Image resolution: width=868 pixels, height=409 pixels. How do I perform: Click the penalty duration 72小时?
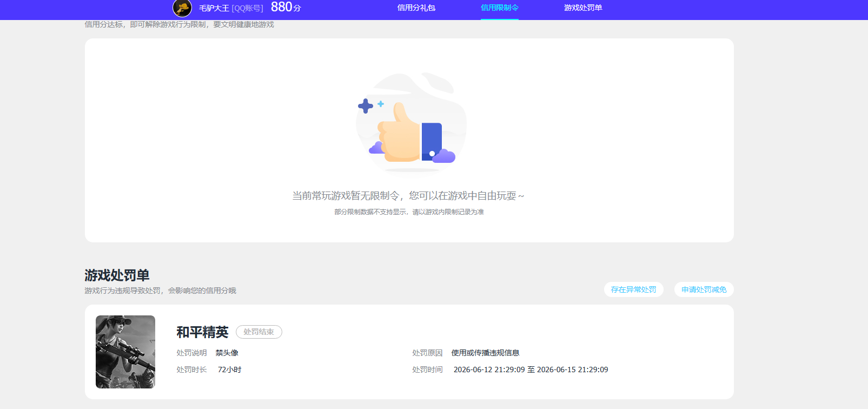pyautogui.click(x=230, y=370)
